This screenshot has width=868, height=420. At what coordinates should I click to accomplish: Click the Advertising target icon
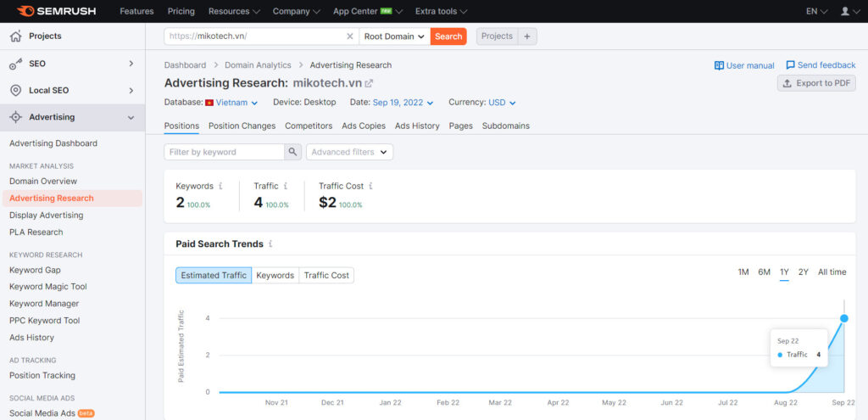coord(16,117)
